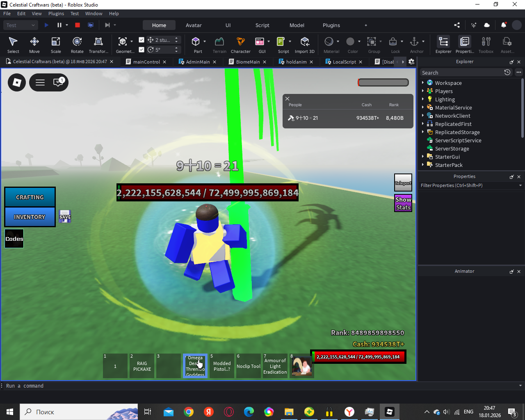
Task: Expand the ReplicatedStorage node
Action: 423,132
